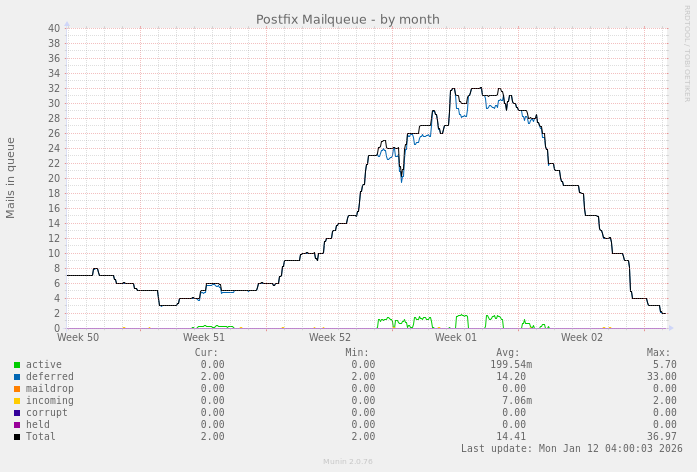Click the orange maildrop legend swatch

pos(17,389)
